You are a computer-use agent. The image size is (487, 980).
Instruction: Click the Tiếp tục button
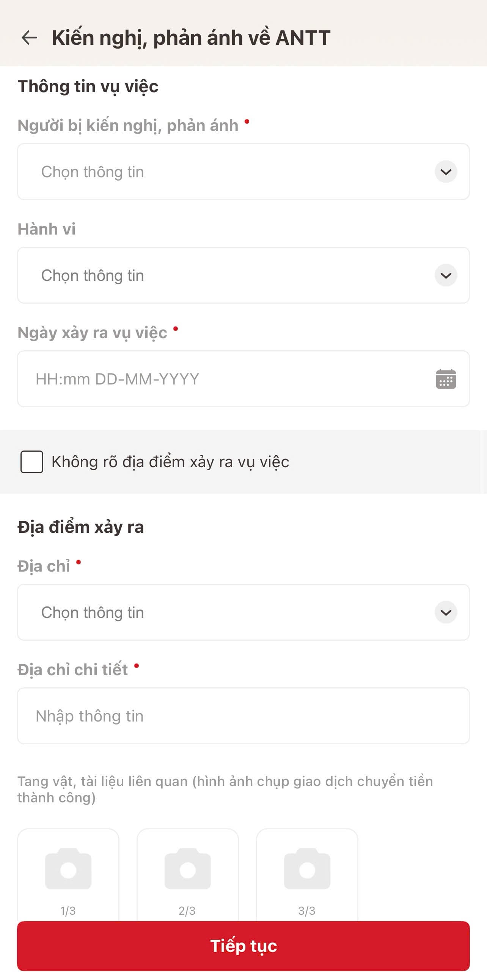point(243,946)
